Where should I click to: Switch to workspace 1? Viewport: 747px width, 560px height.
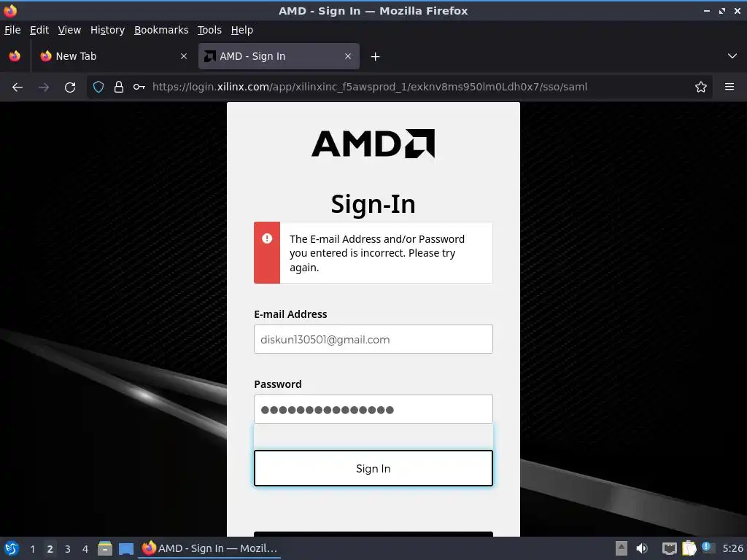coord(32,549)
